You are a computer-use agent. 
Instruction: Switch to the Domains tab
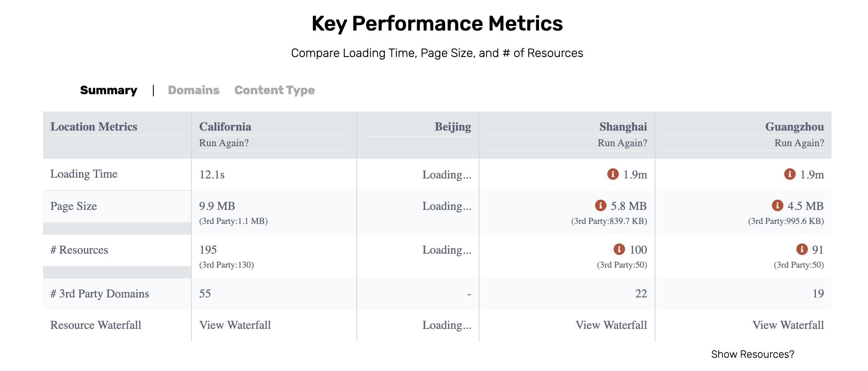click(193, 90)
